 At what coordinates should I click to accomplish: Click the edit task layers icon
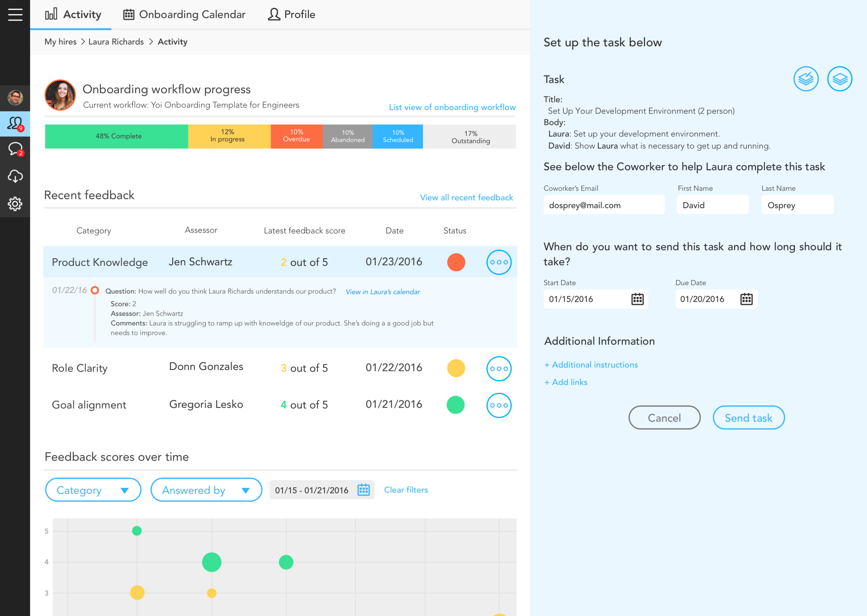pyautogui.click(x=806, y=79)
